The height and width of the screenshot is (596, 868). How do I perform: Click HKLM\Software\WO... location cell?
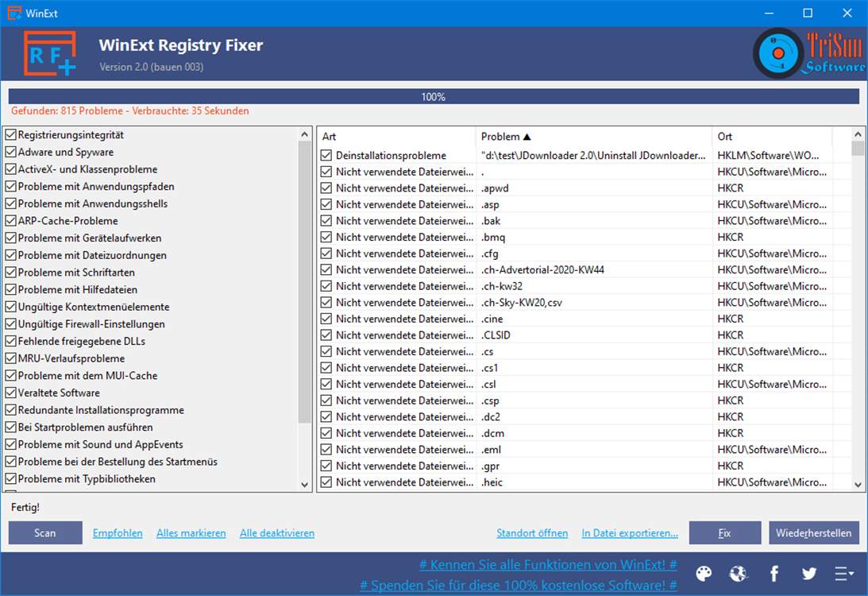click(768, 155)
